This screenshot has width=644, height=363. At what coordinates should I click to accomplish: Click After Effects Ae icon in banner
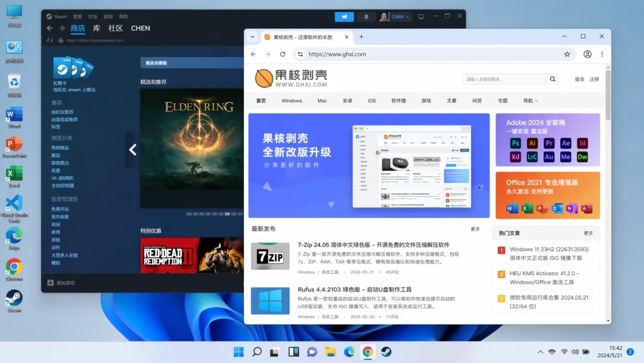[x=565, y=143]
